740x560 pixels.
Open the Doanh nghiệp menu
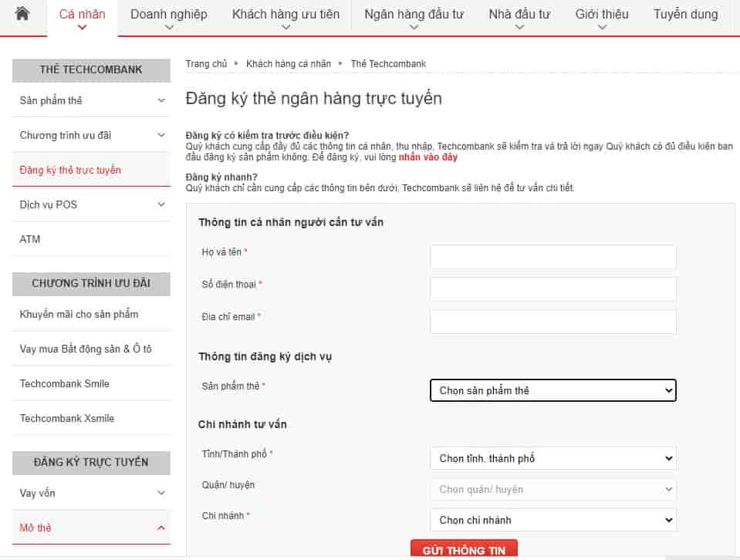pos(169,15)
